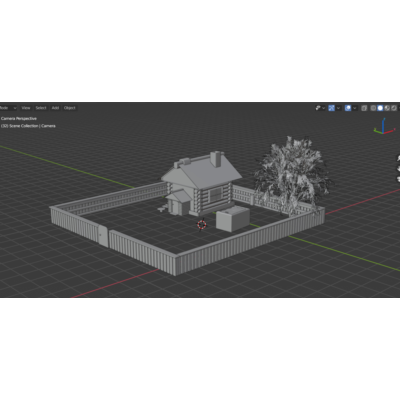Expand the Gizmo options dropdown arrow
This screenshot has width=400, height=400.
point(338,108)
